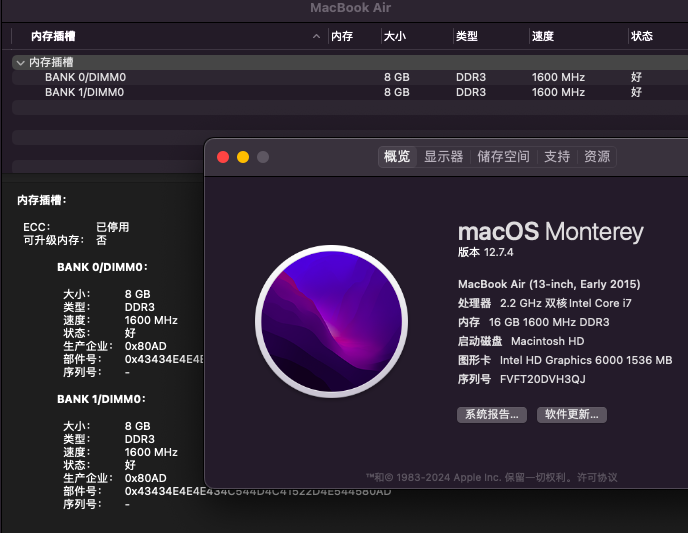Switch to the 概览 tab

pyautogui.click(x=397, y=157)
